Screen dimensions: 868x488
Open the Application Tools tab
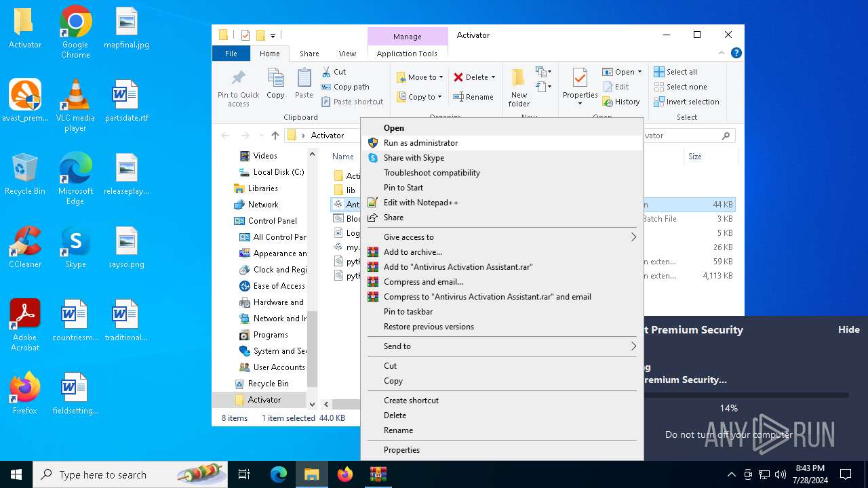[407, 54]
